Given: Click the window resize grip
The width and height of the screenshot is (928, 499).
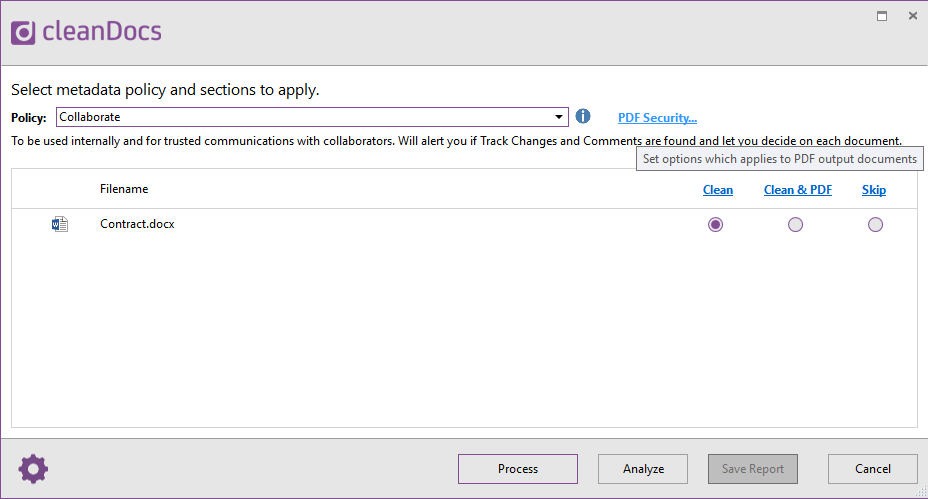Looking at the screenshot, I should tap(921, 491).
